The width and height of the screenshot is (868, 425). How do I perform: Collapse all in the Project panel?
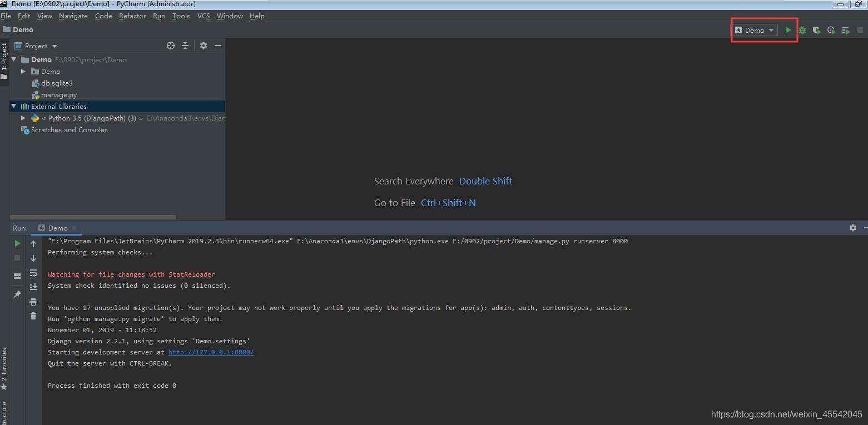tap(185, 46)
